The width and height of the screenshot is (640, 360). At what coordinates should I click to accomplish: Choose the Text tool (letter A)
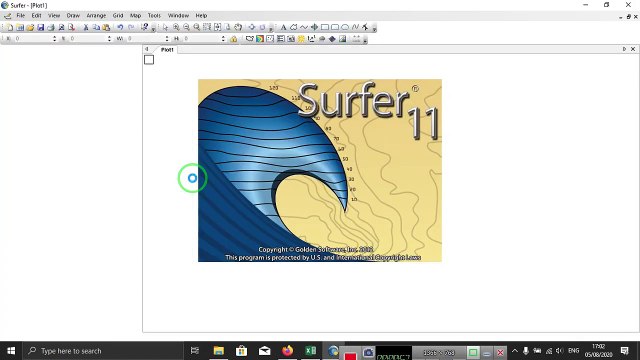283,27
